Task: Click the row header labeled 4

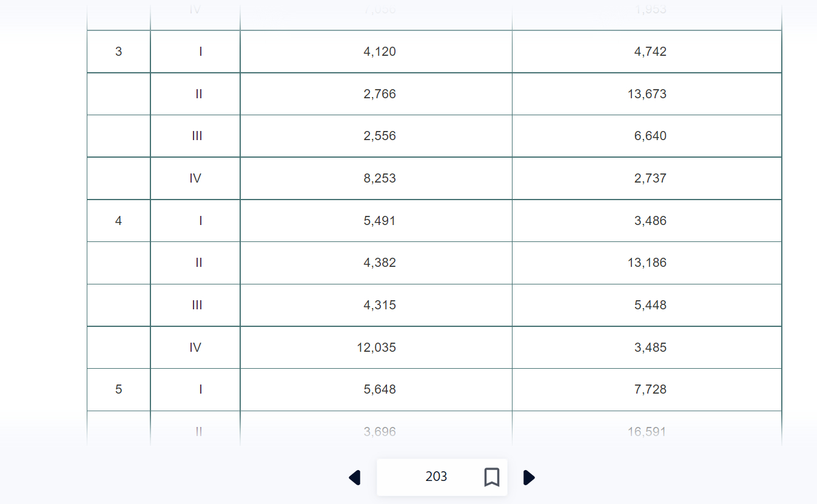Action: (x=118, y=220)
